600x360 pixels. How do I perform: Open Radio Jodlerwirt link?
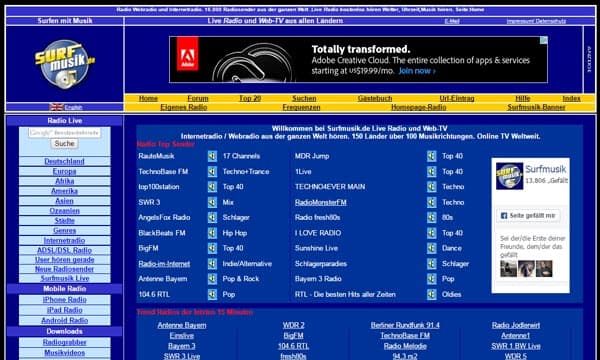(x=516, y=325)
